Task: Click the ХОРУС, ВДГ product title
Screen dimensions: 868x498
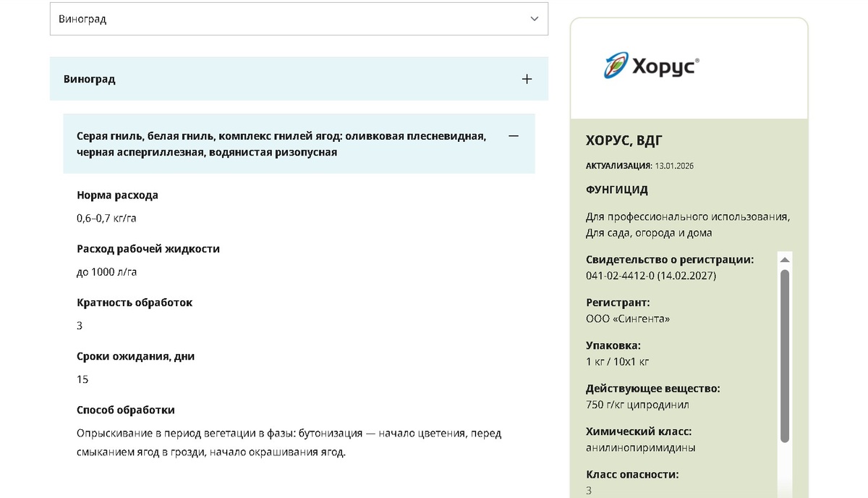Action: point(624,140)
